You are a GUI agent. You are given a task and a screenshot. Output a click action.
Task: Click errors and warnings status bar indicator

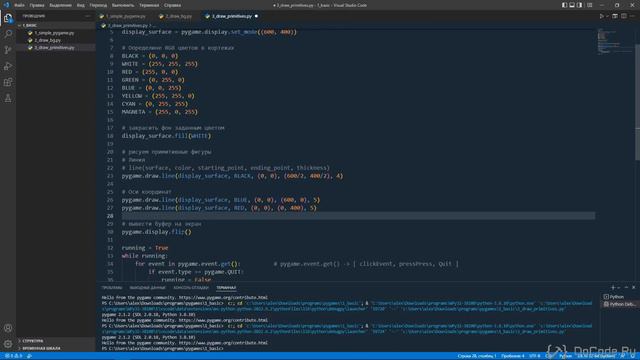click(13, 356)
